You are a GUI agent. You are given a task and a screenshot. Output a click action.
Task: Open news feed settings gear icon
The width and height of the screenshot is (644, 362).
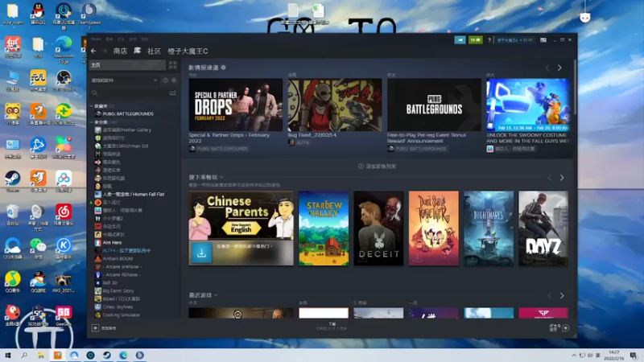tap(224, 68)
